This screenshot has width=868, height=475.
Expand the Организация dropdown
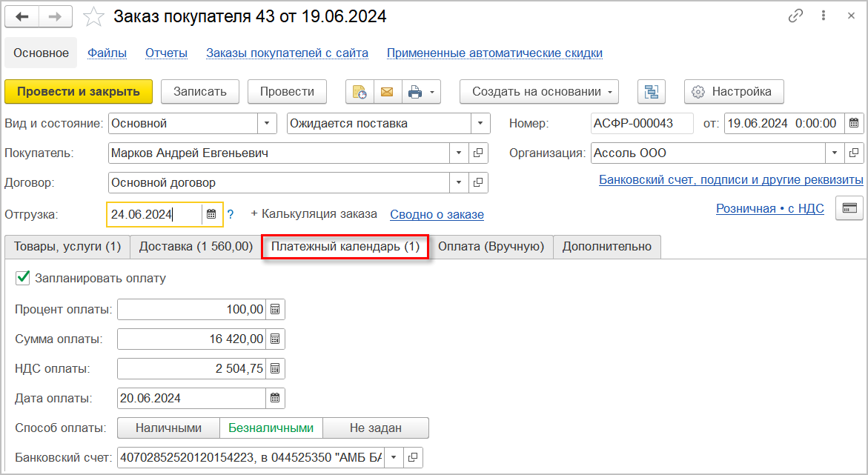click(x=835, y=153)
